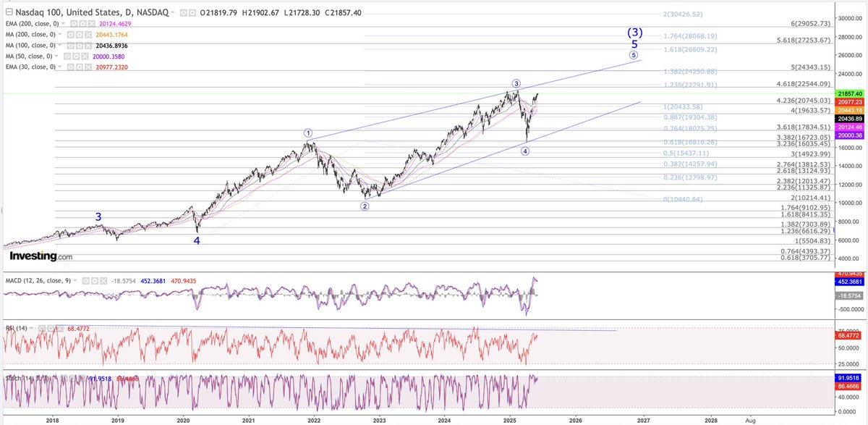Open settings icon for Nasdaq 100 main series

(192, 13)
